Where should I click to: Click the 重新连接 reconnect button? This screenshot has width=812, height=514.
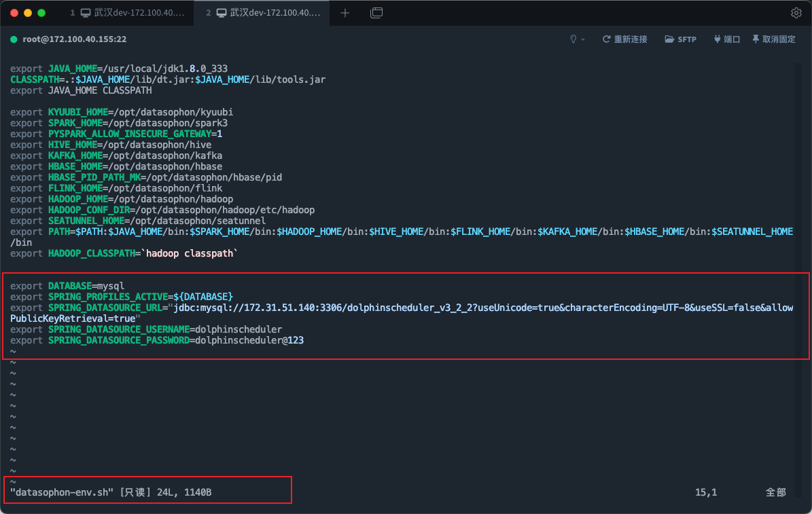click(624, 39)
